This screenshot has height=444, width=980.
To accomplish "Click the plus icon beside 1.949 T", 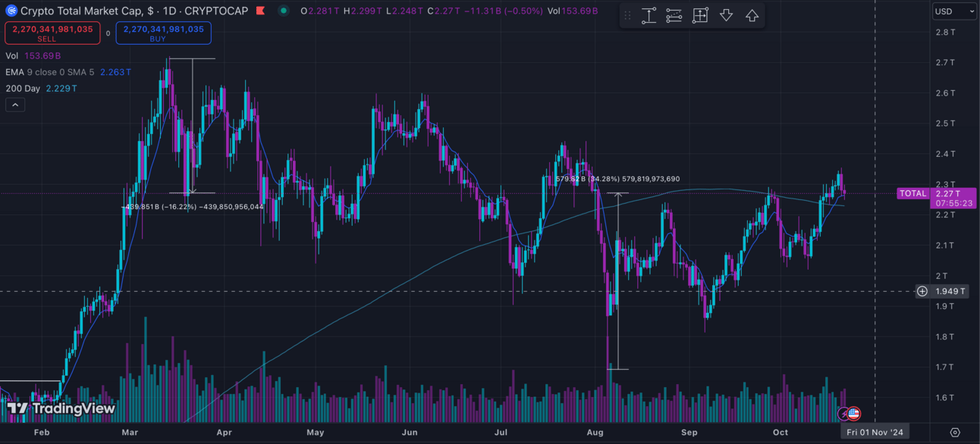I will click(x=922, y=291).
